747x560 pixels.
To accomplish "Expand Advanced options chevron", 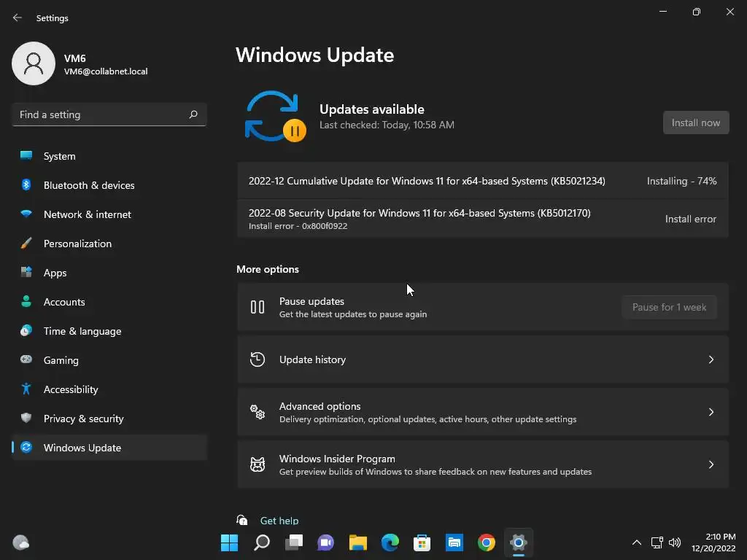I will click(711, 412).
